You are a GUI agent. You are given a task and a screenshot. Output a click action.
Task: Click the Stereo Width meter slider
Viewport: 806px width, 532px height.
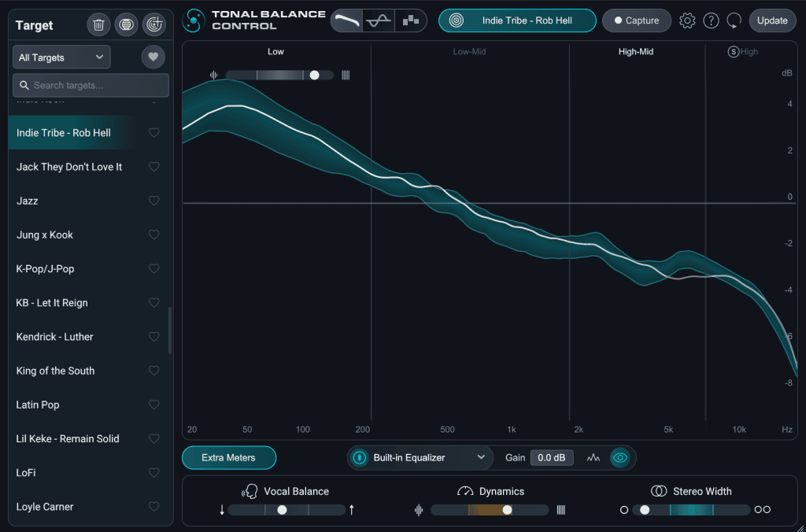(691, 510)
